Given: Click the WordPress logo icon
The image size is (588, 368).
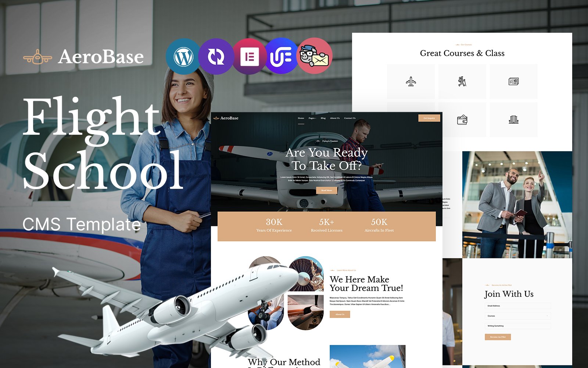Looking at the screenshot, I should [183, 57].
